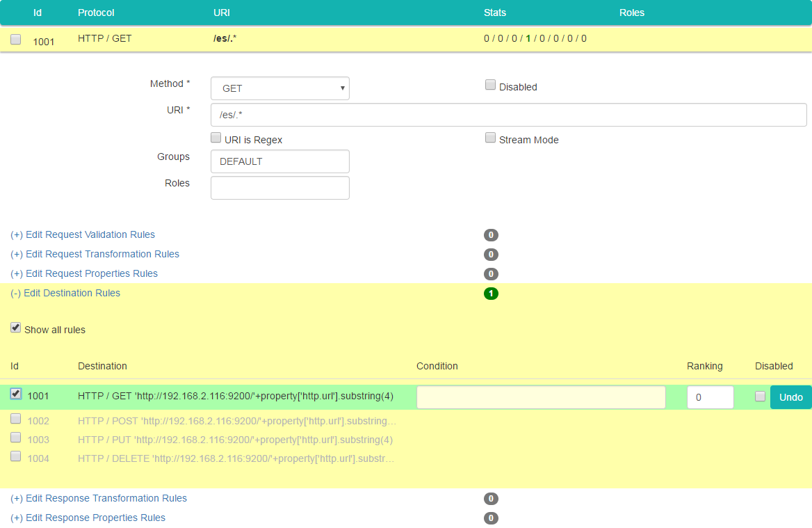This screenshot has height=528, width=812.
Task: Expand Edit Request Validation Rules
Action: (x=83, y=234)
